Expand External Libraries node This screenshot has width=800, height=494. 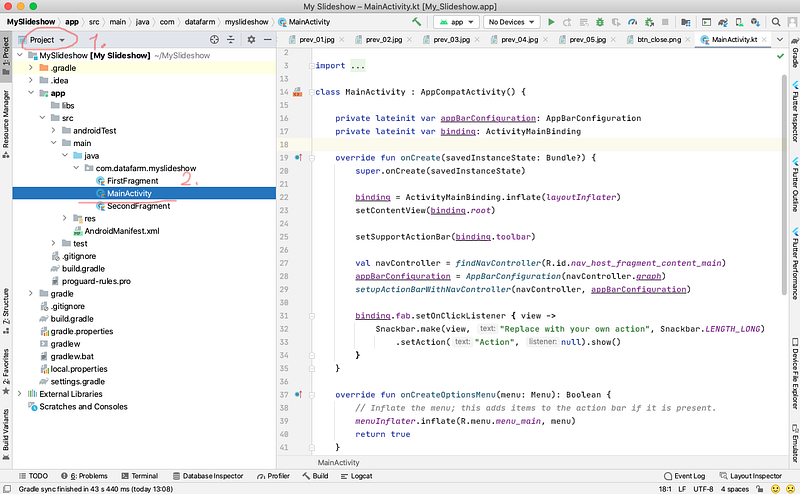coord(19,393)
